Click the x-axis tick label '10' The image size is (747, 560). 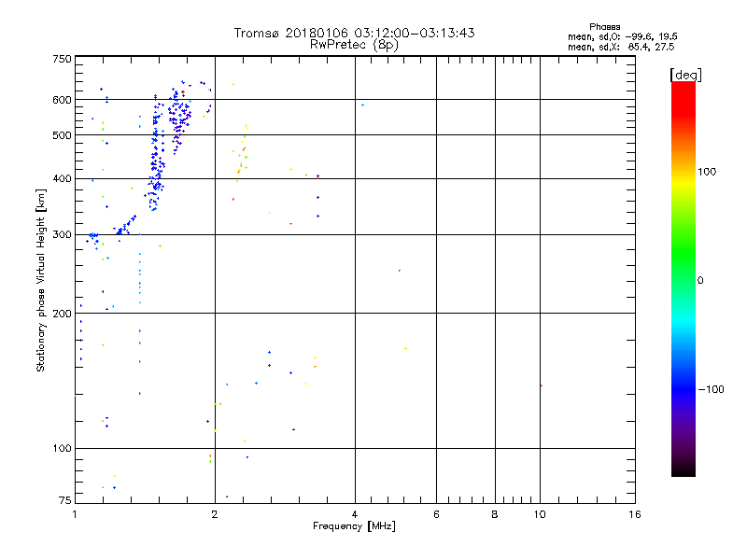pos(540,515)
